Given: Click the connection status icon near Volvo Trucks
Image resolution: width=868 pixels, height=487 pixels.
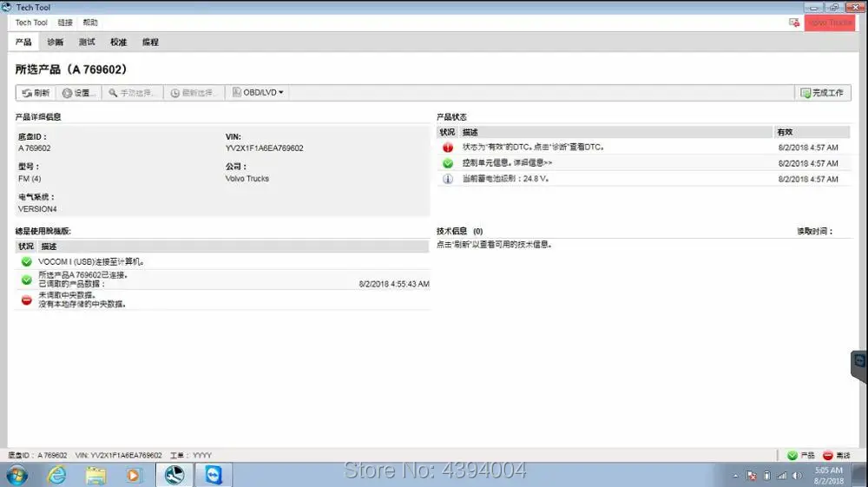Looking at the screenshot, I should pos(794,23).
